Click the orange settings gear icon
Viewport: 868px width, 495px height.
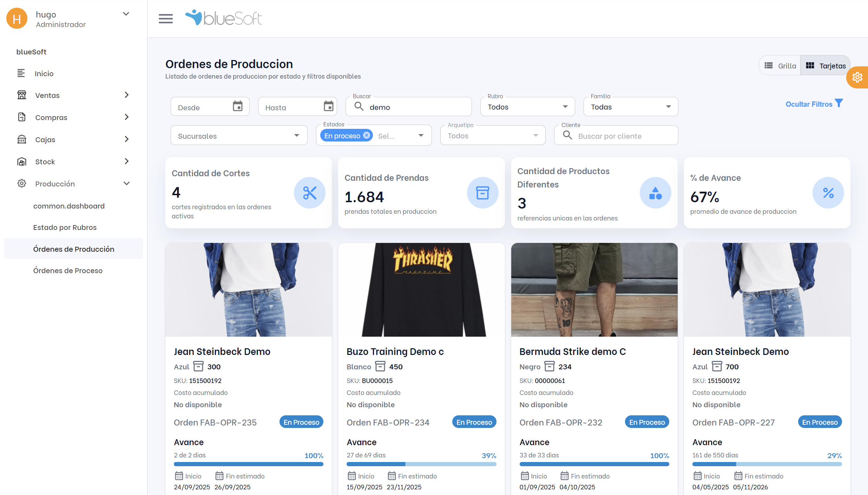point(857,77)
